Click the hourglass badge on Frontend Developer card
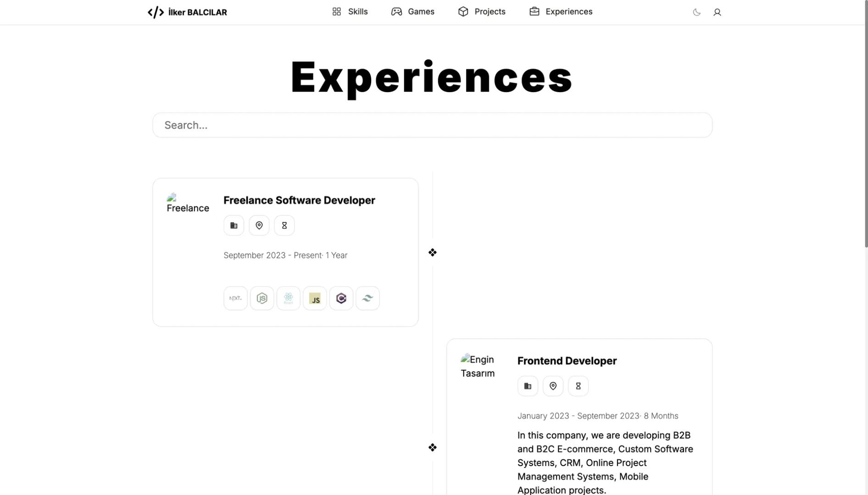 [x=578, y=385]
